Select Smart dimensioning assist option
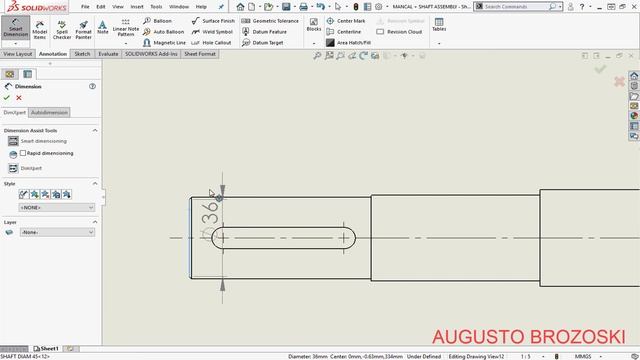This screenshot has width=640, height=360. click(x=37, y=141)
